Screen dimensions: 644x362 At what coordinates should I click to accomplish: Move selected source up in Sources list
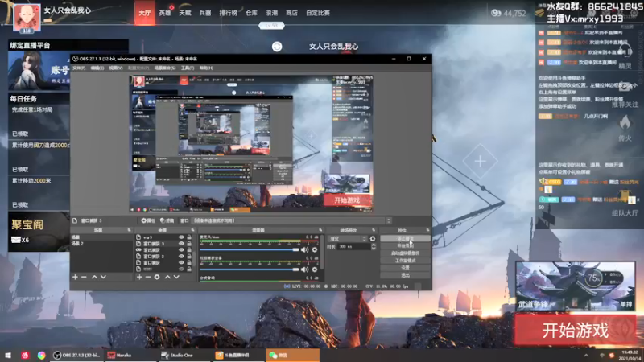[x=167, y=277]
